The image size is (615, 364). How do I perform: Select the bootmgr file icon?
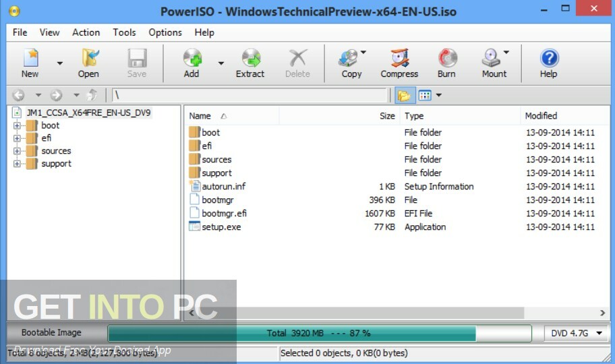[x=194, y=200]
